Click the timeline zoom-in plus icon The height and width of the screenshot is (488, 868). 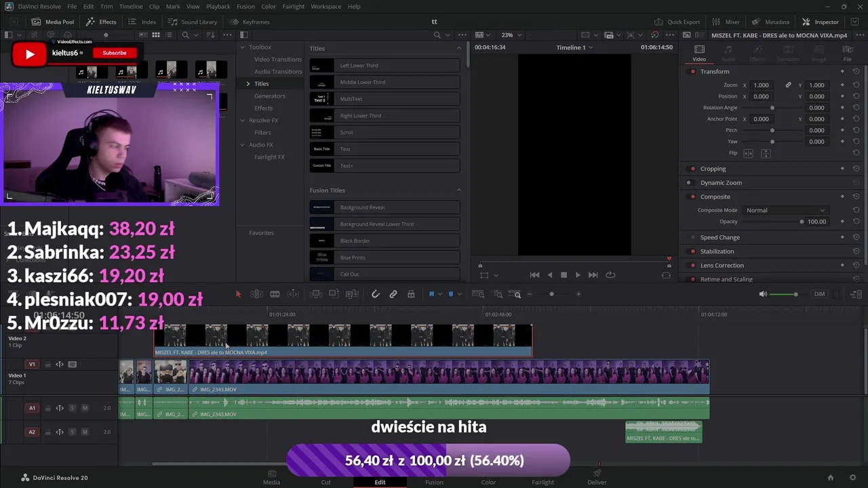pyautogui.click(x=578, y=294)
